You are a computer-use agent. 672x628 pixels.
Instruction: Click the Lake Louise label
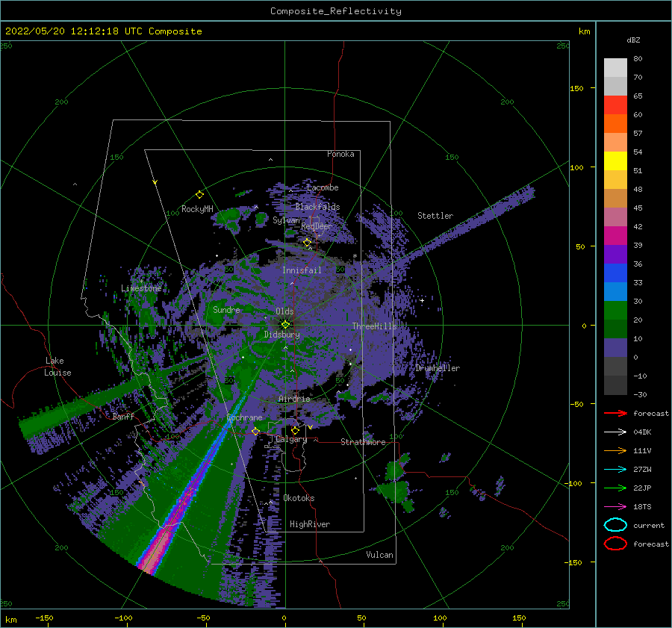[57, 367]
